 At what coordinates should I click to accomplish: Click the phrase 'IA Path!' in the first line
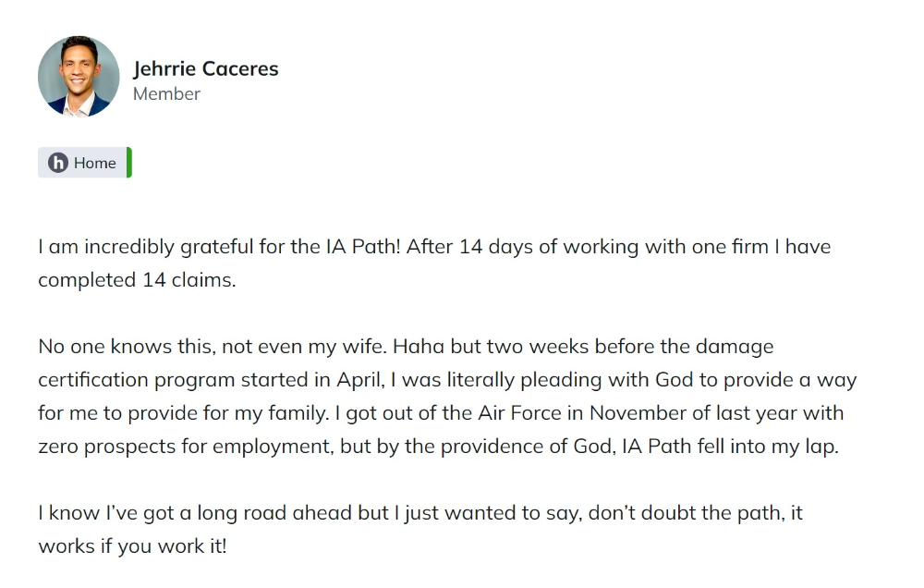pos(362,247)
